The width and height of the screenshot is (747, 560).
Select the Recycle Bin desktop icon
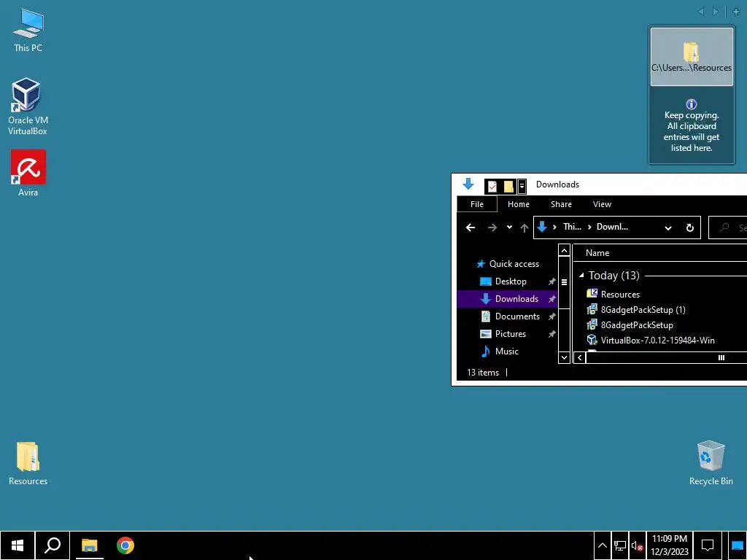click(x=711, y=463)
